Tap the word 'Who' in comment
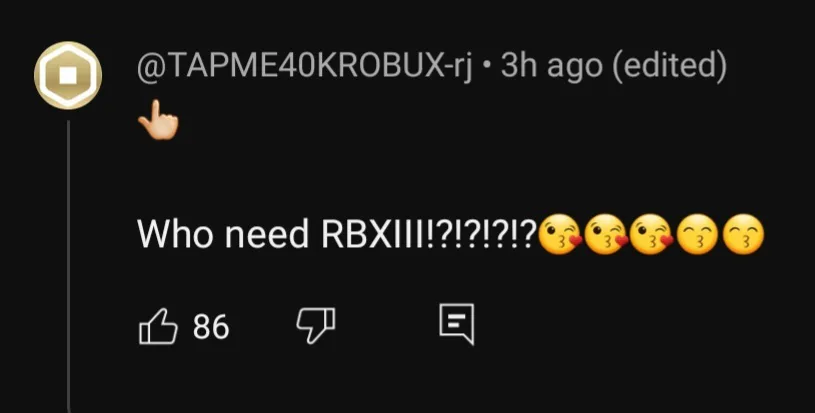 coord(175,234)
